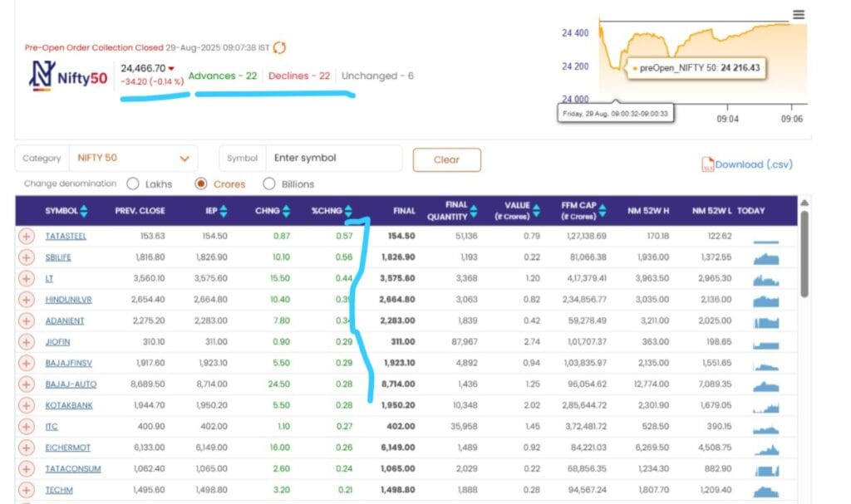851x504 pixels.
Task: Sort by %CHNG column arrows
Action: click(348, 212)
